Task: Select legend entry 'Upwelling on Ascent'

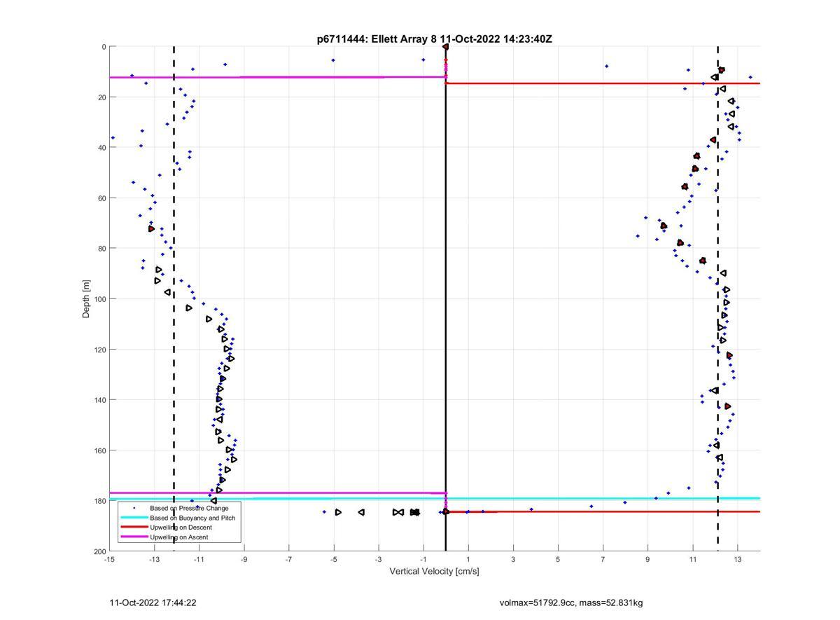Action: [178, 537]
